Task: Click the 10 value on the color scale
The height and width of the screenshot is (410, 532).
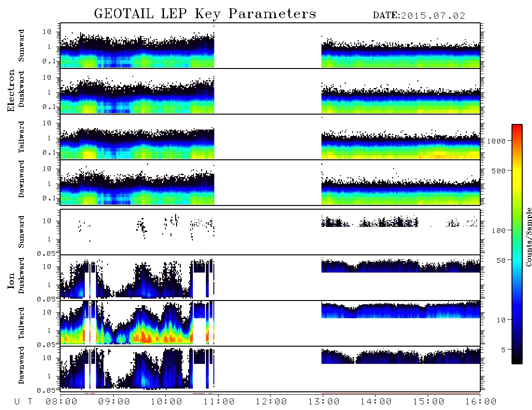Action: pos(501,320)
